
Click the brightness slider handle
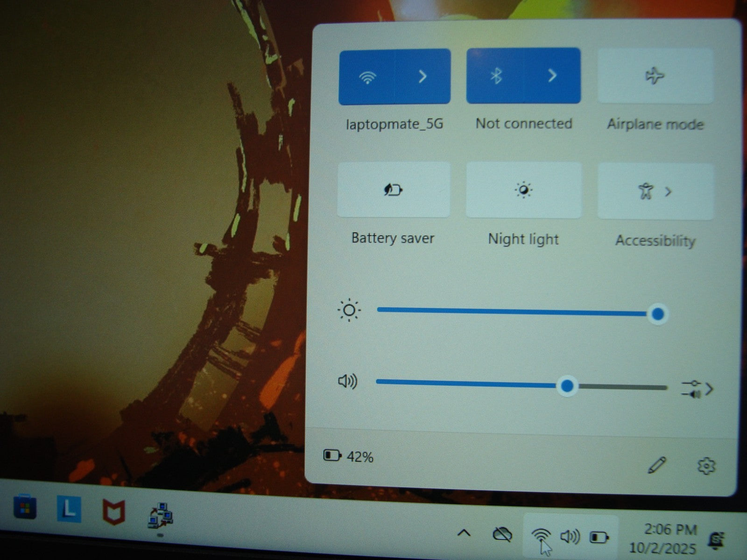click(658, 314)
